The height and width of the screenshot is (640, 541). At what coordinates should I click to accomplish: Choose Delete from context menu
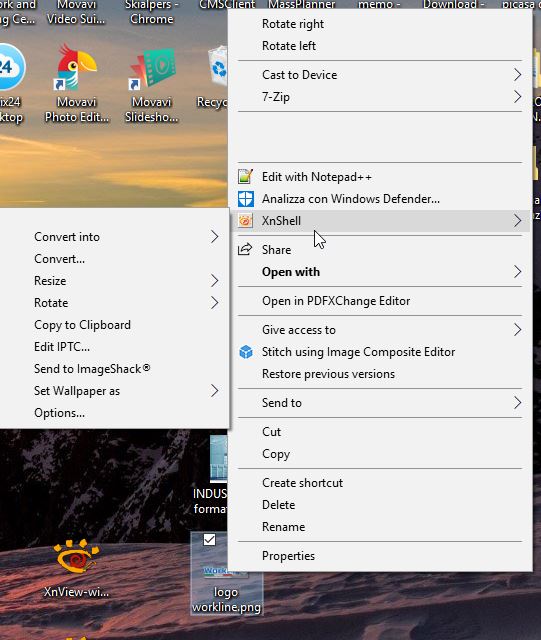[x=380, y=505]
